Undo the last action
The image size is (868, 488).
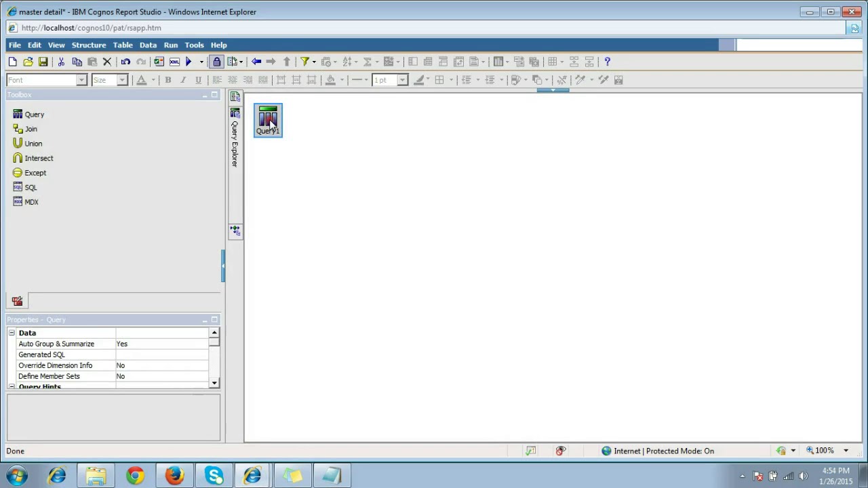(125, 62)
